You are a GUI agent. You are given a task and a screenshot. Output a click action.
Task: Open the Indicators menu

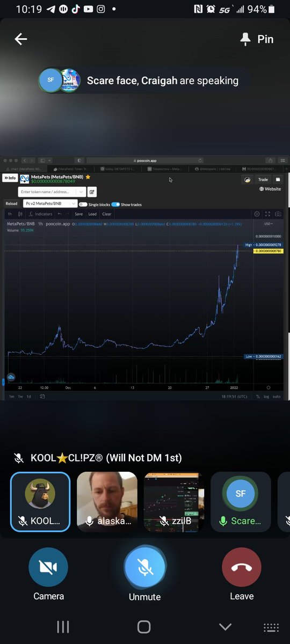[x=40, y=214]
